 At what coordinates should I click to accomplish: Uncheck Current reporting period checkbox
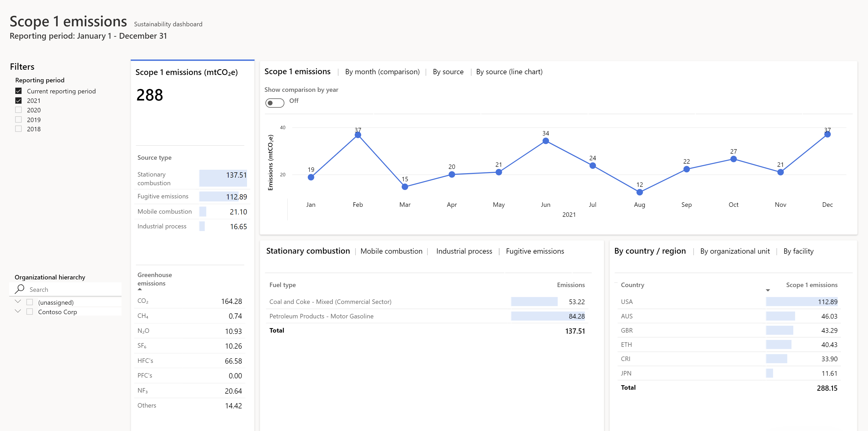[18, 91]
